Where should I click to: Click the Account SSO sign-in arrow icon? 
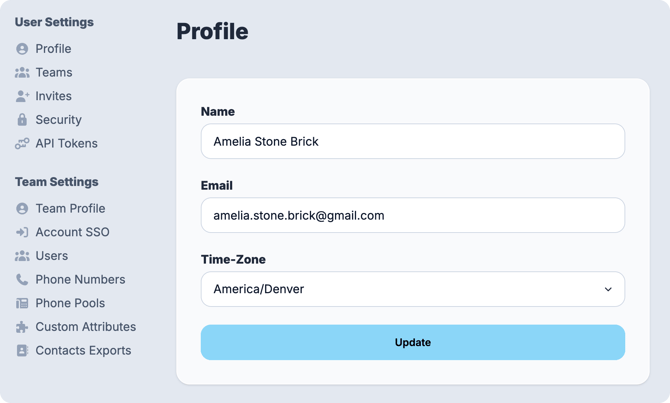pos(22,232)
